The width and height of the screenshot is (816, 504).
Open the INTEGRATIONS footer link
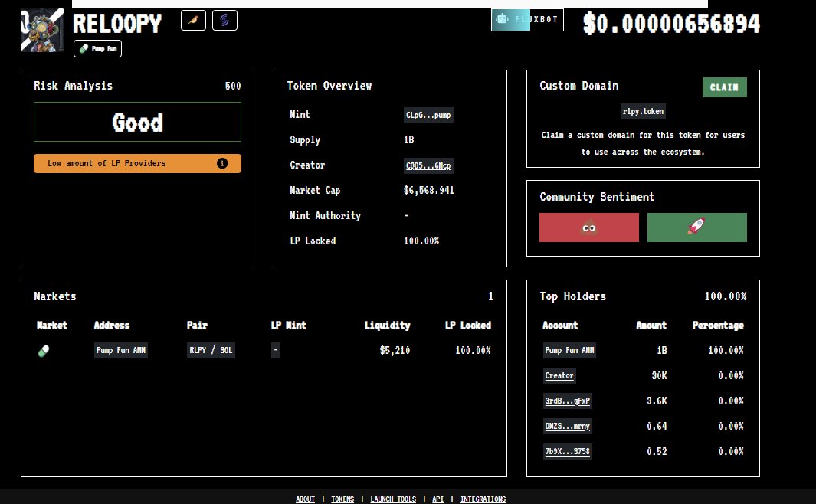pyautogui.click(x=483, y=499)
